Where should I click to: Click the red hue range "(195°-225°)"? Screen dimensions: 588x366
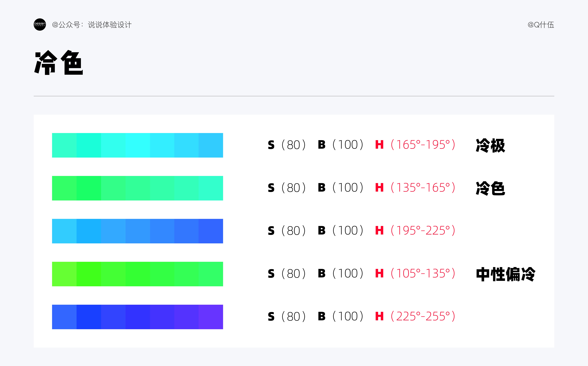click(x=423, y=230)
